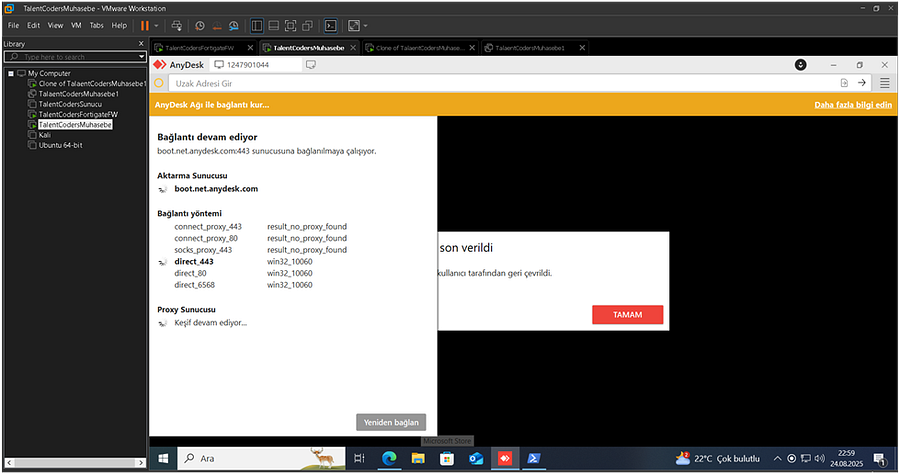Close the Library panel
The image size is (900, 474).
[141, 44]
